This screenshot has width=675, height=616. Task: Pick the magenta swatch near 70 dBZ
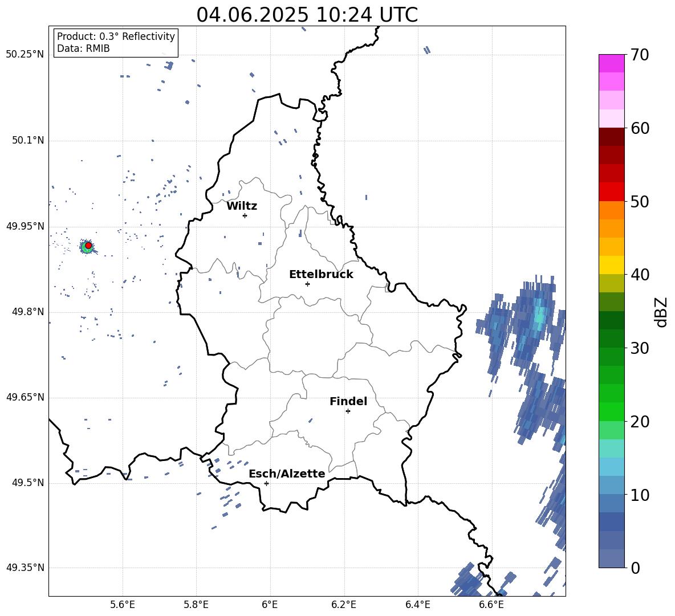(x=611, y=63)
